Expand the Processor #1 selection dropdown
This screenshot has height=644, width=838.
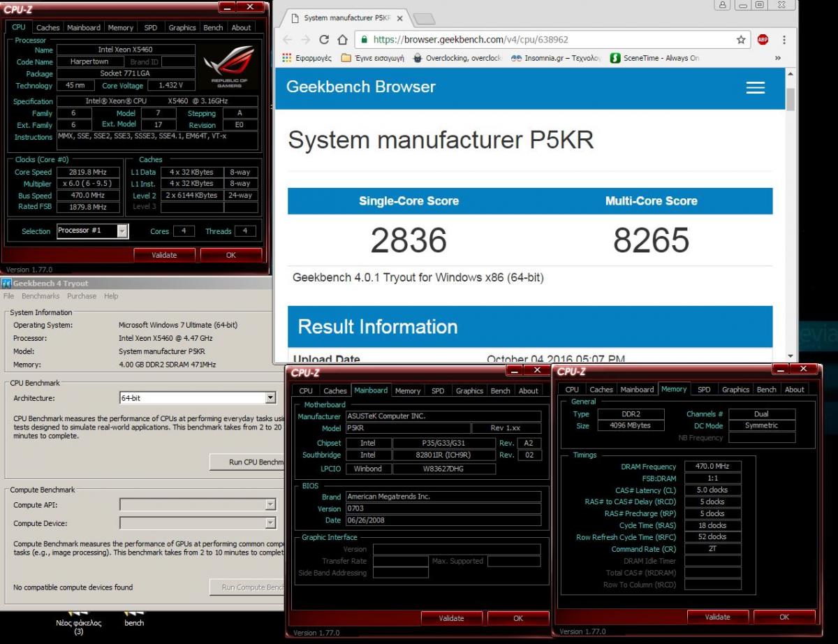(122, 230)
